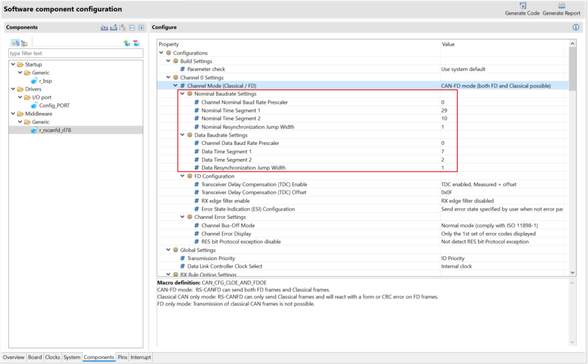Collapse the FD Configuration arrow

click(182, 176)
